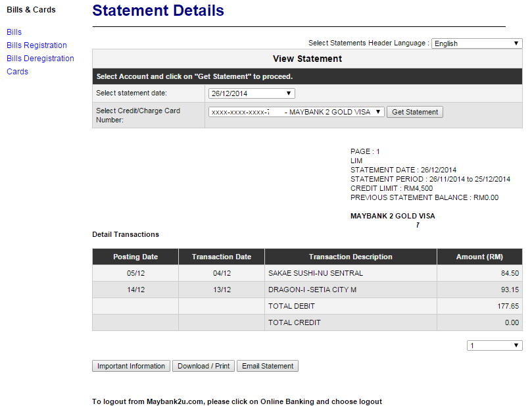The image size is (532, 408).
Task: Click MAYBANK 2 GOLD VISA bold heading
Action: [x=393, y=217]
